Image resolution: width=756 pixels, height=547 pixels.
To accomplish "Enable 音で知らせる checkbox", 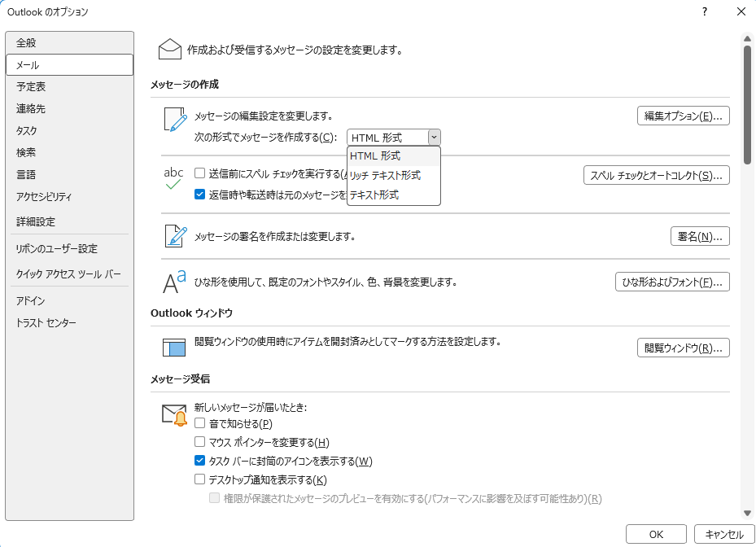I will click(x=199, y=423).
